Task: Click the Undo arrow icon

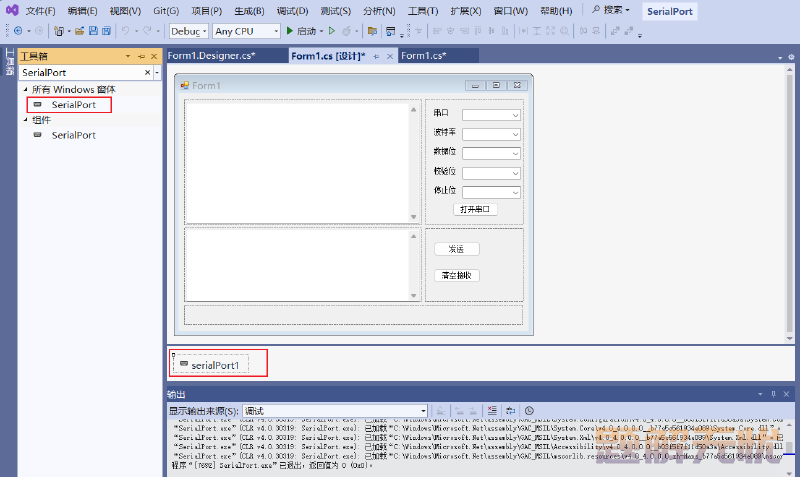Action: click(x=125, y=31)
